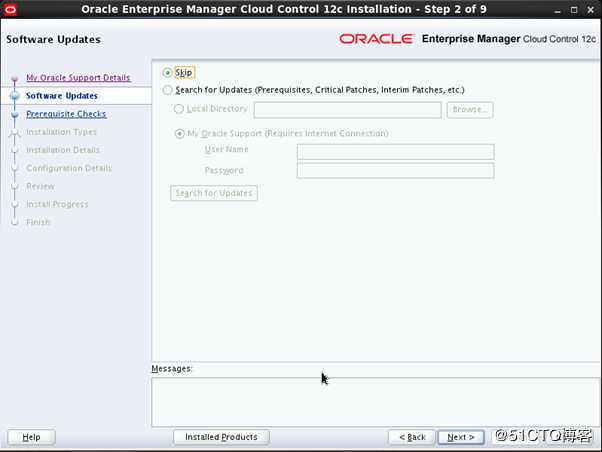Screen dimensions: 602x452
Task: Proceed with the Next button
Action: [461, 437]
